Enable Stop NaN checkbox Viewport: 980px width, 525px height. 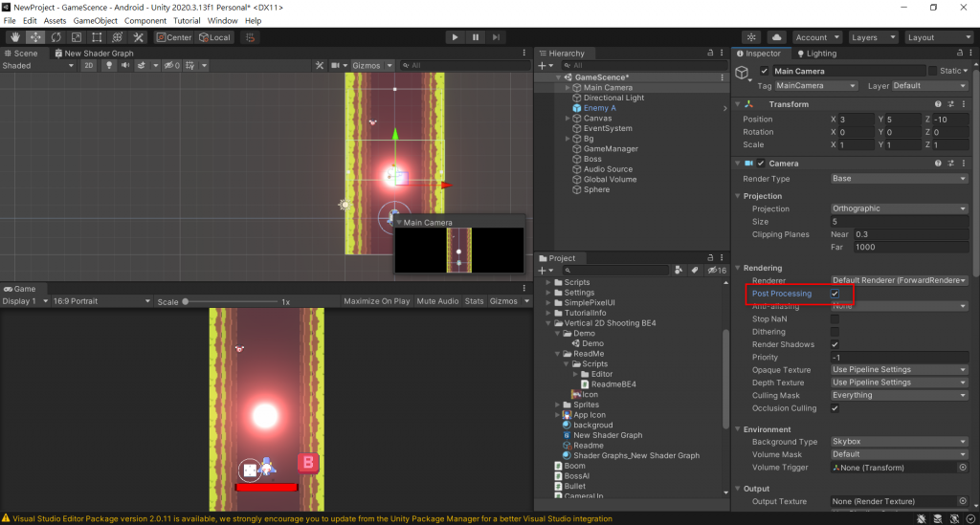click(x=835, y=319)
